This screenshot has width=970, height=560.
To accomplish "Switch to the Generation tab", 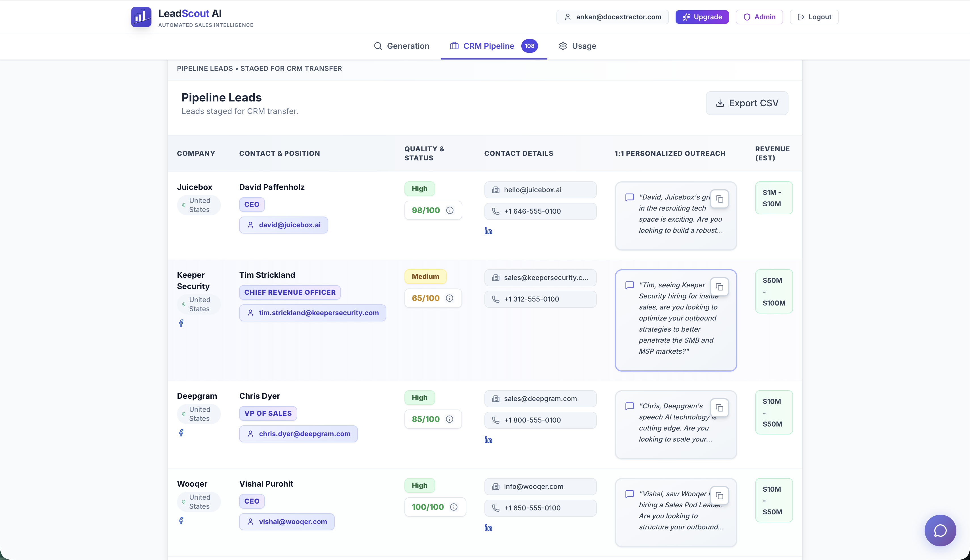I will point(402,46).
